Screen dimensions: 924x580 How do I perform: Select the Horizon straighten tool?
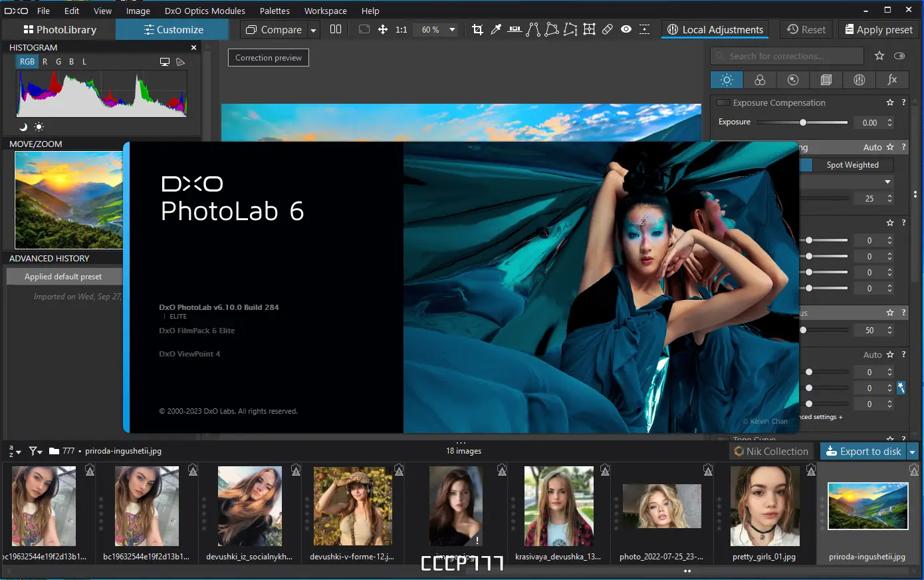tap(515, 29)
